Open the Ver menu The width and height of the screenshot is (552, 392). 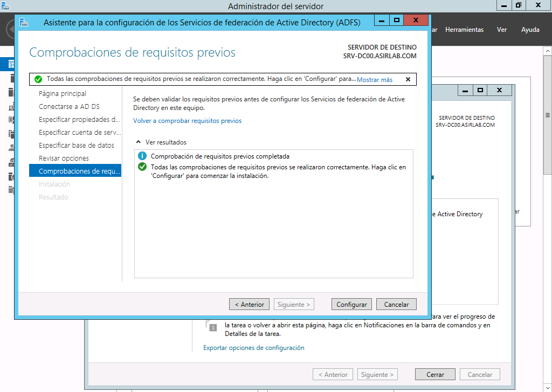(502, 30)
